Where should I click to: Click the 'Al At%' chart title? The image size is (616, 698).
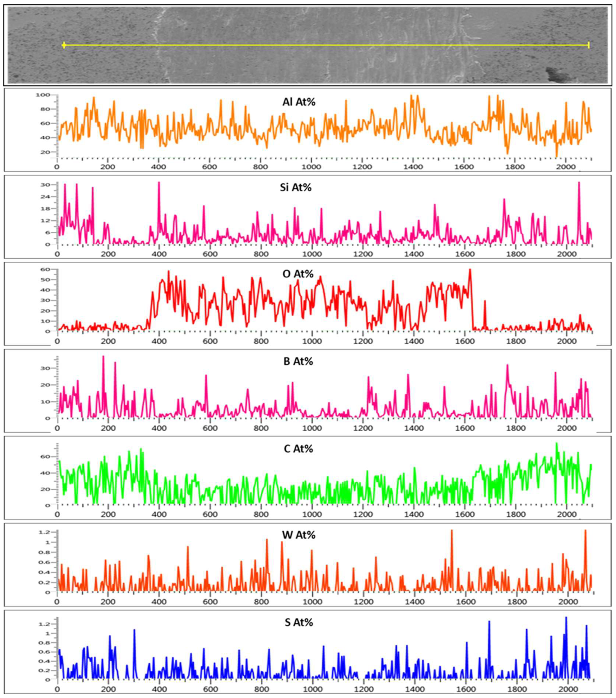[299, 102]
